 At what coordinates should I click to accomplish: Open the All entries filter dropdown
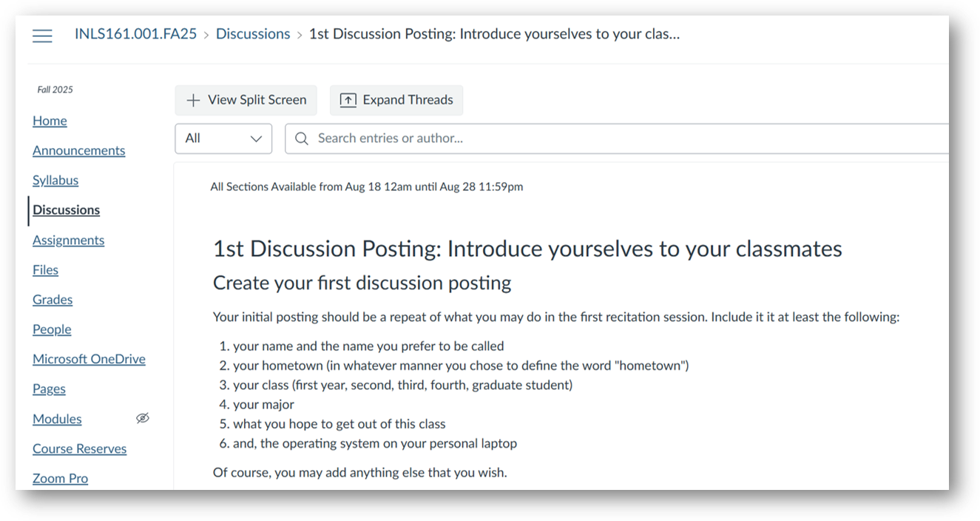click(x=222, y=138)
